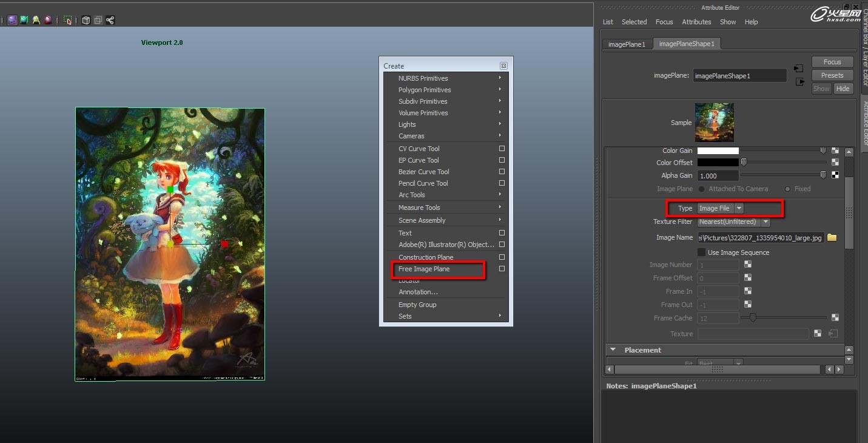Click the Image Name path field
The image size is (868, 443).
point(761,237)
